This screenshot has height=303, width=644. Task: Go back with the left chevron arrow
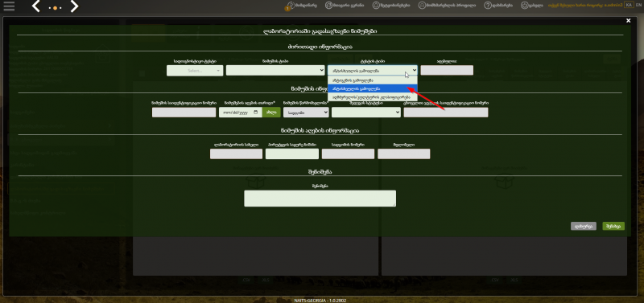tap(36, 6)
